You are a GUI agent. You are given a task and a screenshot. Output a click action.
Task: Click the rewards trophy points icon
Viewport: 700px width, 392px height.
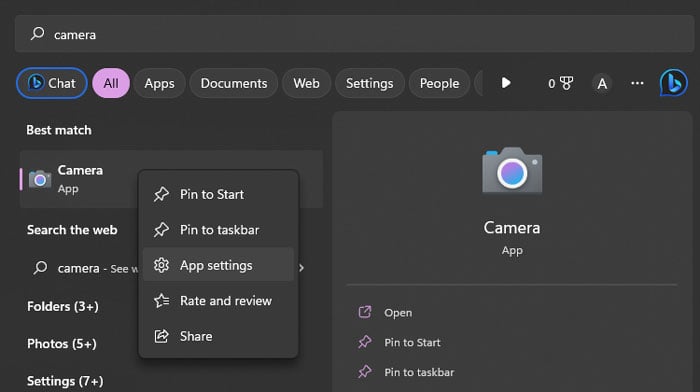(x=560, y=83)
